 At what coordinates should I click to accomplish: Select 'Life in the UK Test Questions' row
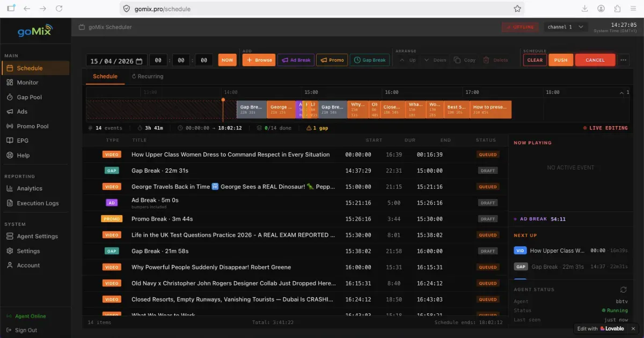pyautogui.click(x=295, y=235)
